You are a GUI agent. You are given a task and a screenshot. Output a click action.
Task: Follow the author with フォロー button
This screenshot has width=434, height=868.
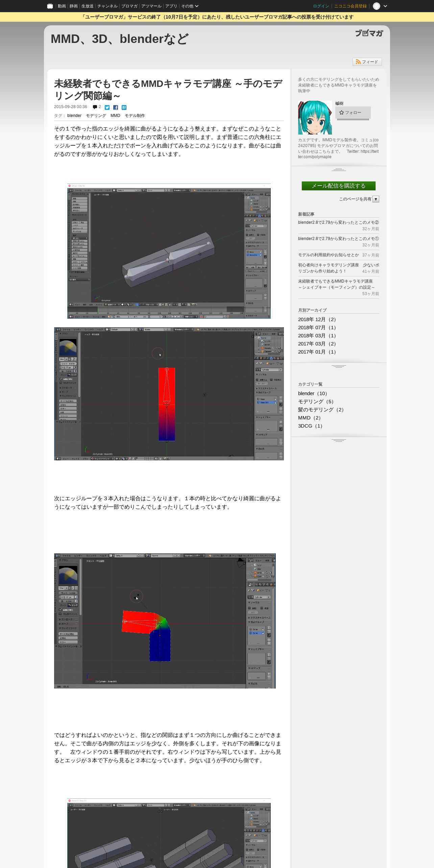click(353, 113)
